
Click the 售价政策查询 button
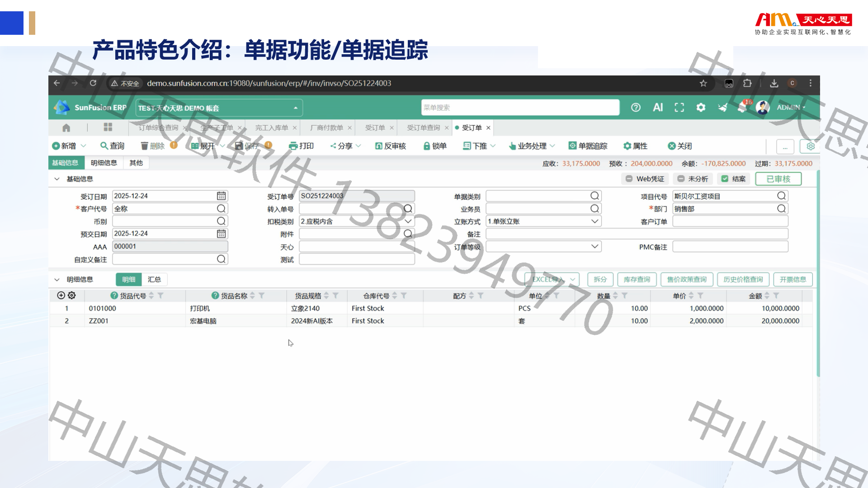coord(687,280)
